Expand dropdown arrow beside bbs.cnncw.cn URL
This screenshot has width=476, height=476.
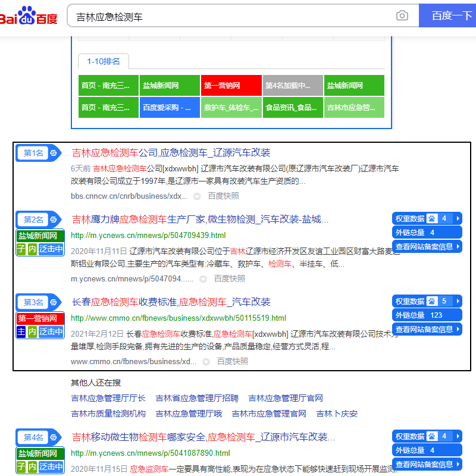197,196
